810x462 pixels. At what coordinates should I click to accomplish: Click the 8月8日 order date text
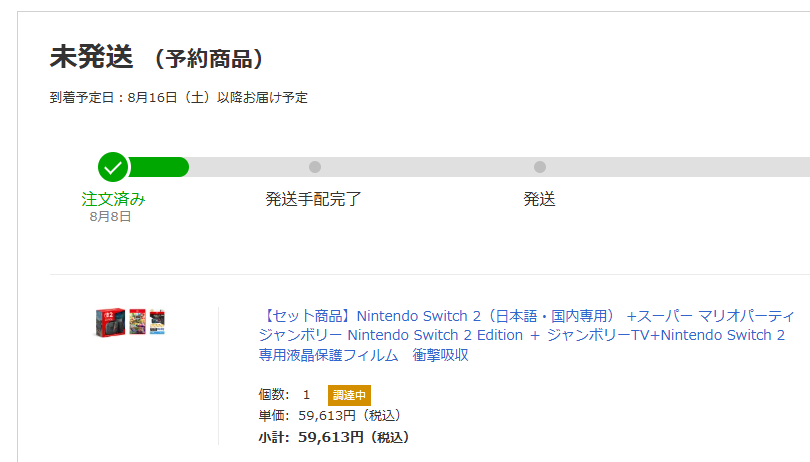(x=110, y=216)
